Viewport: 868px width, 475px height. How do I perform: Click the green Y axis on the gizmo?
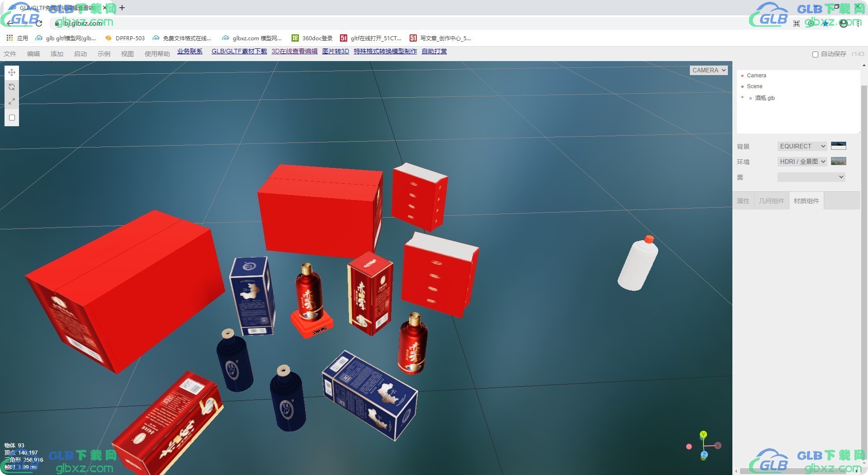pos(703,435)
